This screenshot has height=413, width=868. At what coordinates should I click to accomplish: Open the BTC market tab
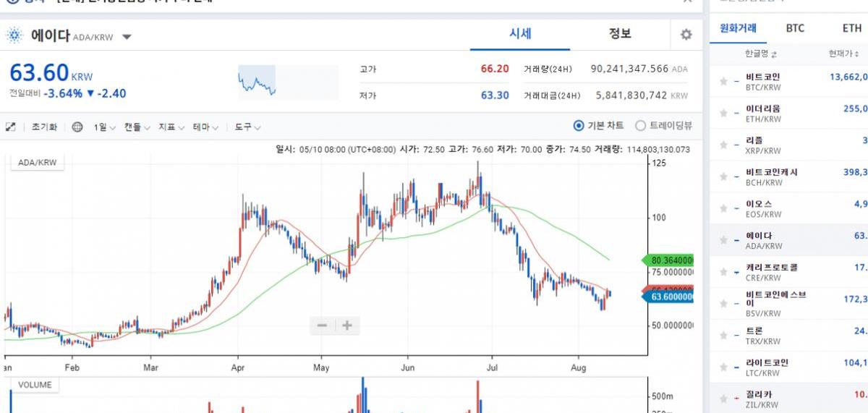[x=795, y=28]
